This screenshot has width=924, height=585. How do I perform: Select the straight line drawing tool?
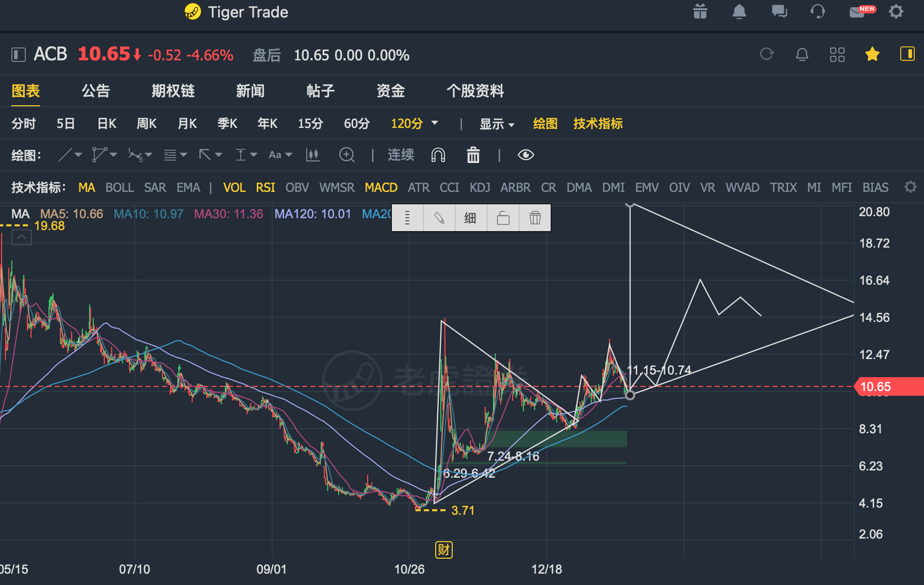(x=65, y=155)
